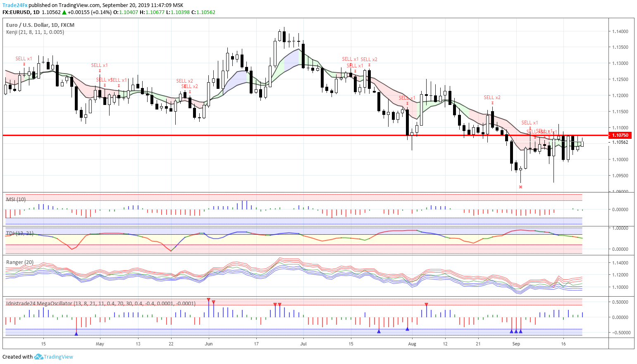
Task: Click the 1.13000 price axis label
Action: [x=620, y=63]
